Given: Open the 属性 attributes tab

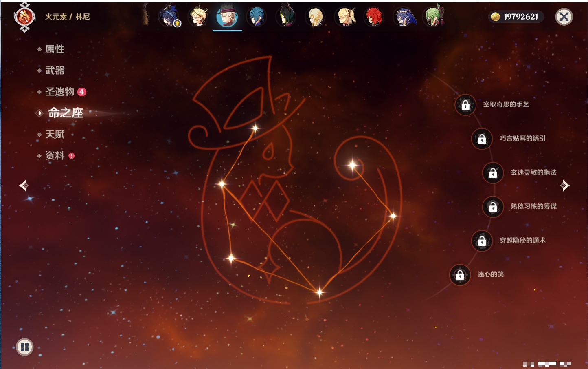Looking at the screenshot, I should tap(55, 49).
